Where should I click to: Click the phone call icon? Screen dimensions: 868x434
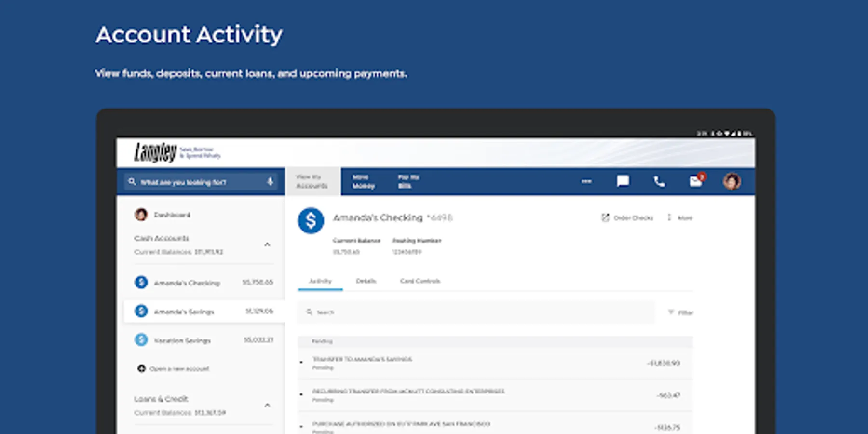point(659,181)
